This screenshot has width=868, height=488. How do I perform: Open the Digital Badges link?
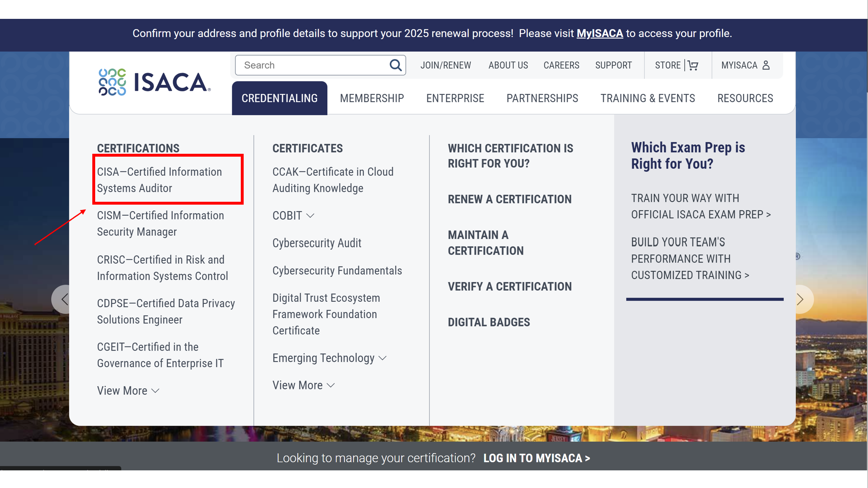(x=489, y=322)
